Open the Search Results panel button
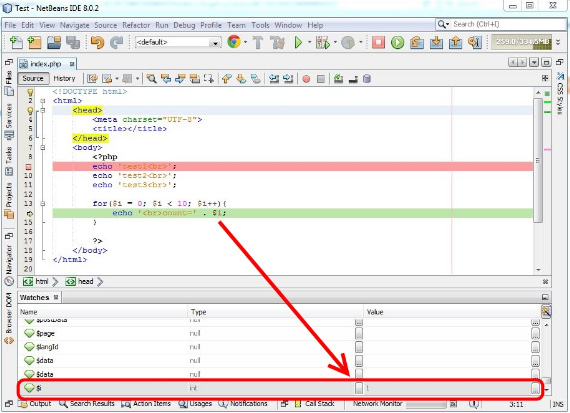The width and height of the screenshot is (570, 413). (87, 404)
